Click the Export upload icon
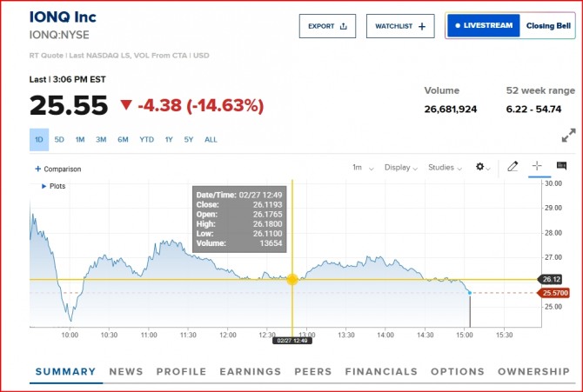The height and width of the screenshot is (392, 583). 343,26
